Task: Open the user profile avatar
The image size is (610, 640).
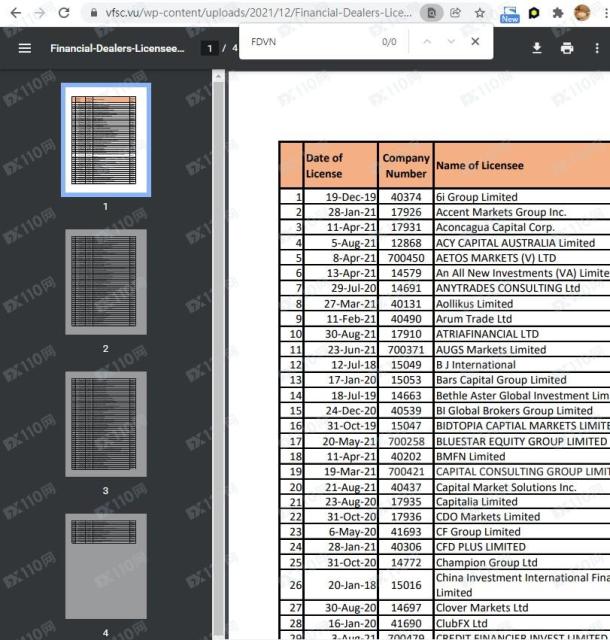Action: pyautogui.click(x=582, y=13)
